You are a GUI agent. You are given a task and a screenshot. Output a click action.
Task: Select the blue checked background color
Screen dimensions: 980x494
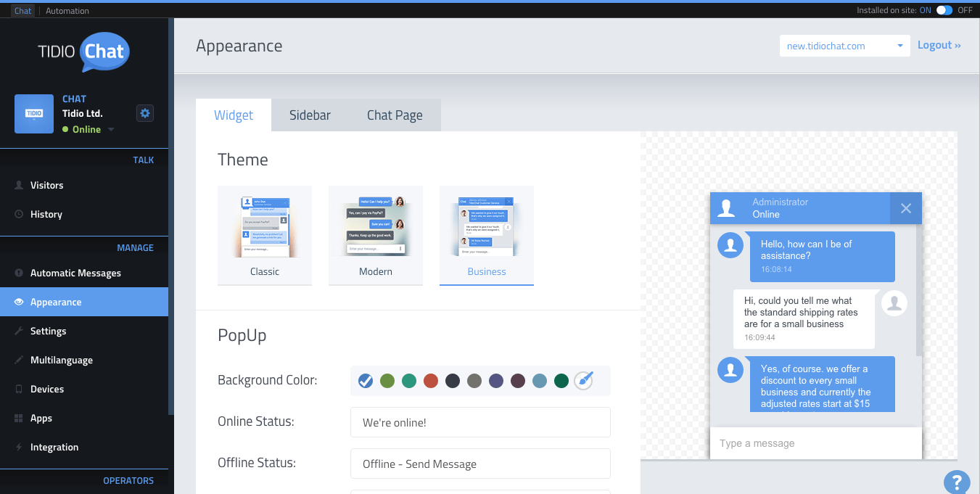tap(366, 381)
